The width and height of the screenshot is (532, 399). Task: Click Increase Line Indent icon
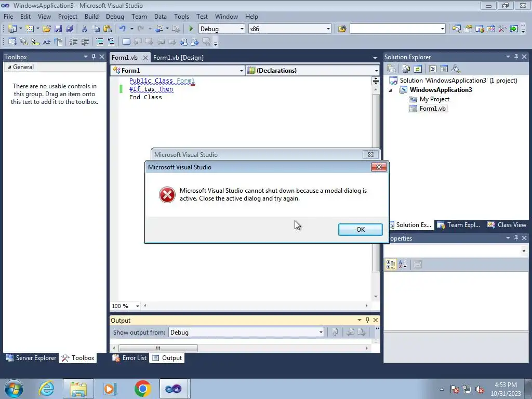coord(85,42)
